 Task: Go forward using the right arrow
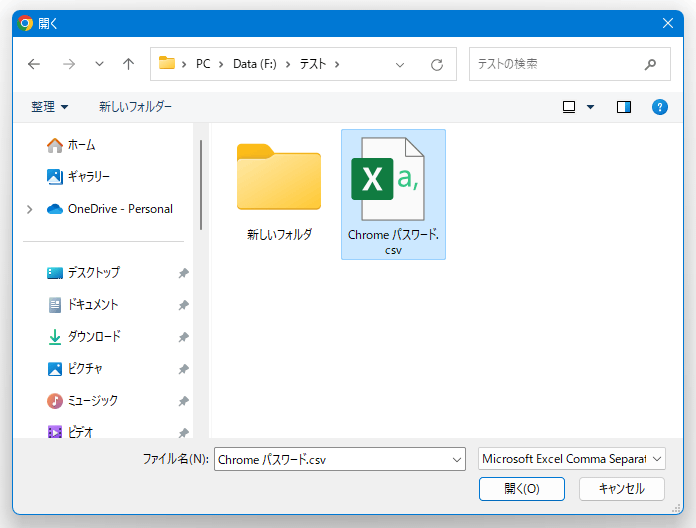[69, 64]
